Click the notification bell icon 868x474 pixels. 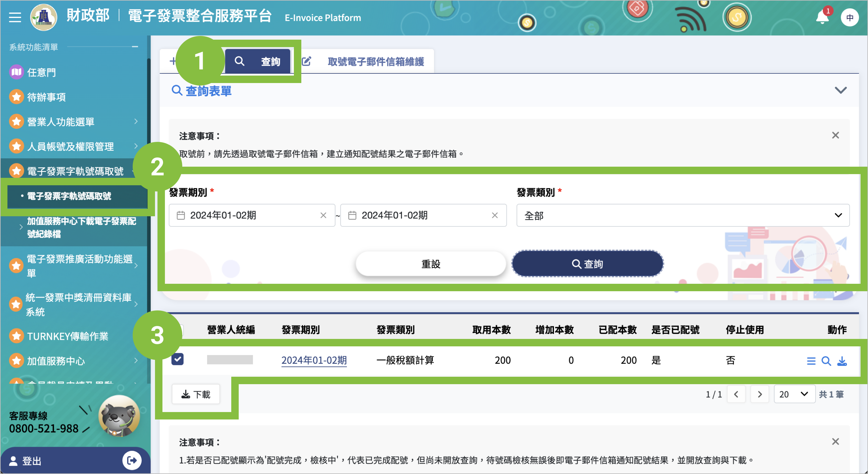click(x=822, y=18)
